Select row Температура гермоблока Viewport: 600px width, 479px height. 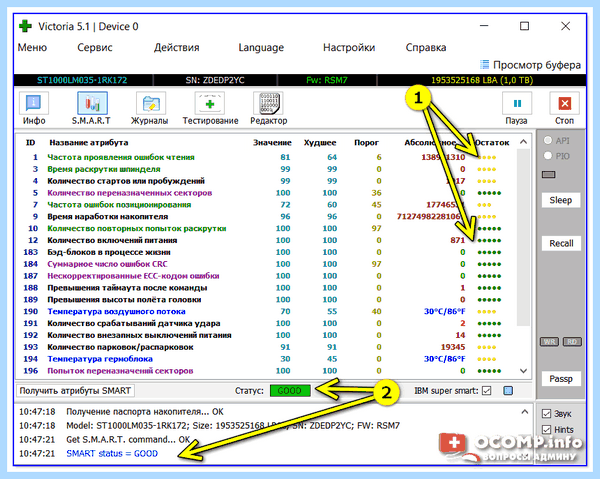[x=266, y=359]
